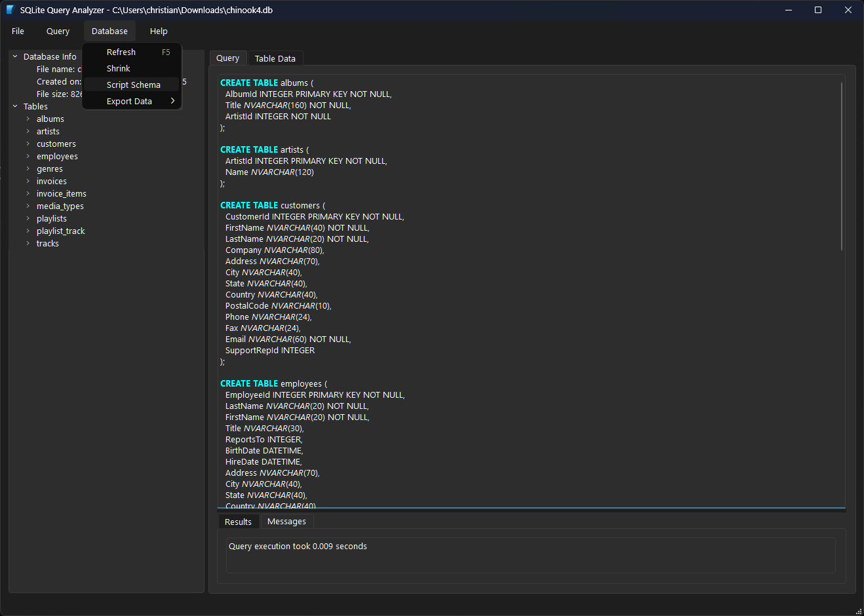Expand the tracks table node

pyautogui.click(x=28, y=243)
